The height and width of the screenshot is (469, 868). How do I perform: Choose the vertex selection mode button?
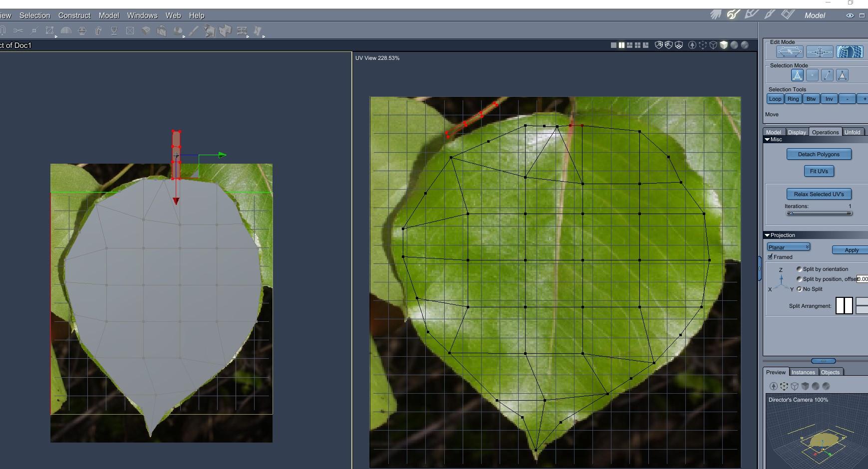(x=812, y=75)
